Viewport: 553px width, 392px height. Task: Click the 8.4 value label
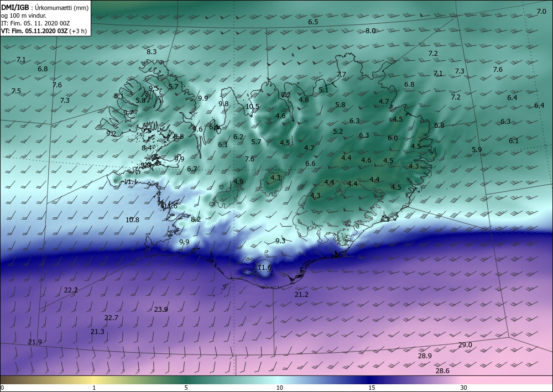[x=147, y=148]
